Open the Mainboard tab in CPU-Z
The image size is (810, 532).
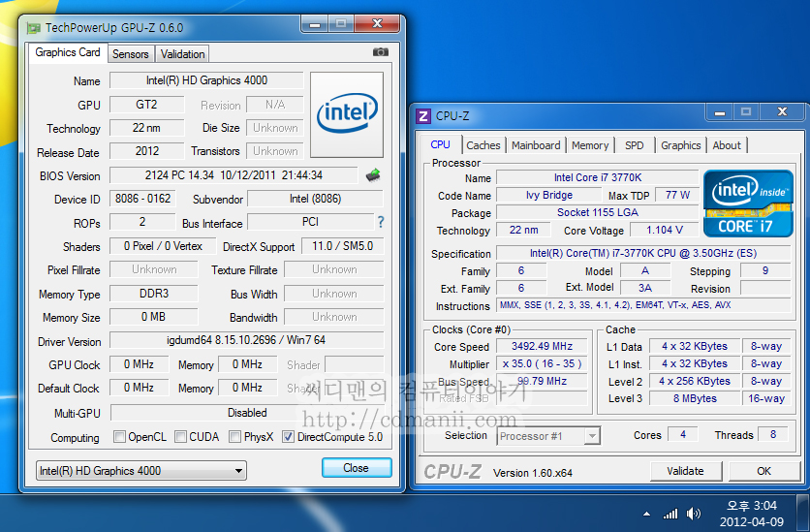(536, 145)
